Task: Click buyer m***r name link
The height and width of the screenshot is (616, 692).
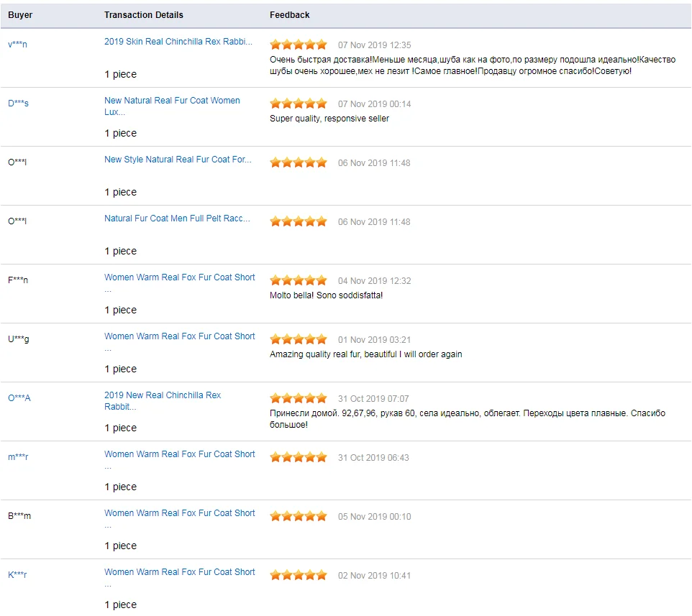Action: point(18,457)
